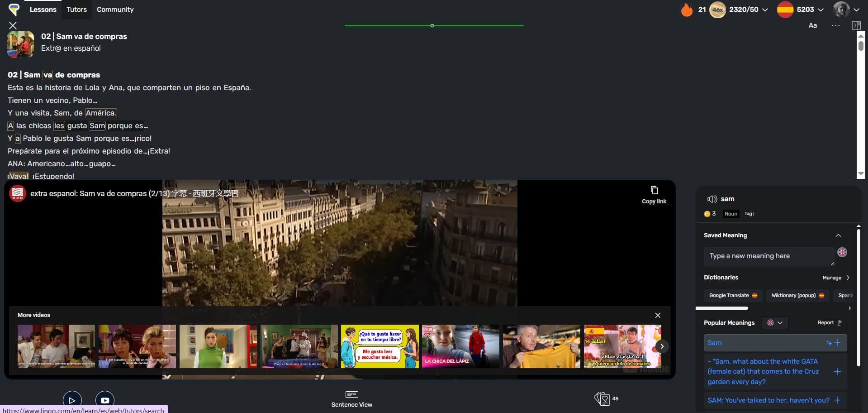Click the streak flame icon
The height and width of the screenshot is (413, 868).
(687, 10)
